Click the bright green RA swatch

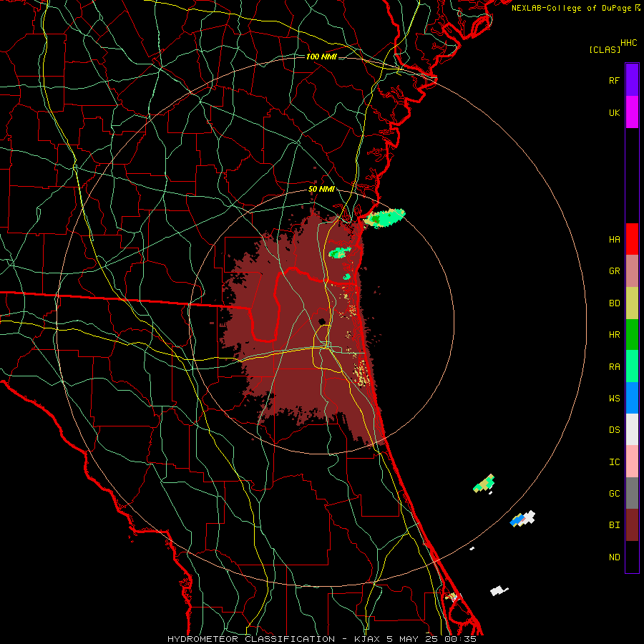(632, 366)
